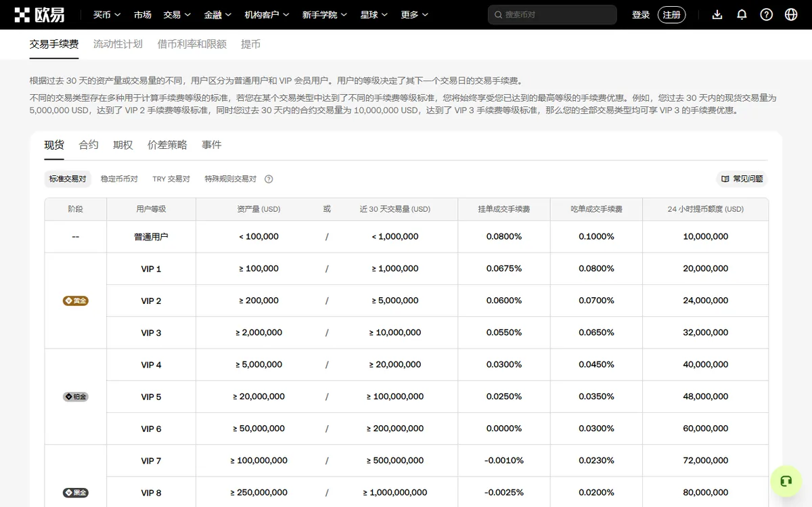The image size is (812, 507).
Task: Open the help question mark icon
Action: (766, 14)
